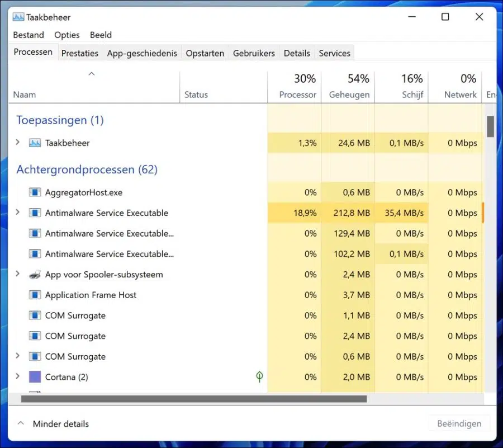Click the purple Cortana app icon
This screenshot has width=503, height=448.
coord(35,377)
